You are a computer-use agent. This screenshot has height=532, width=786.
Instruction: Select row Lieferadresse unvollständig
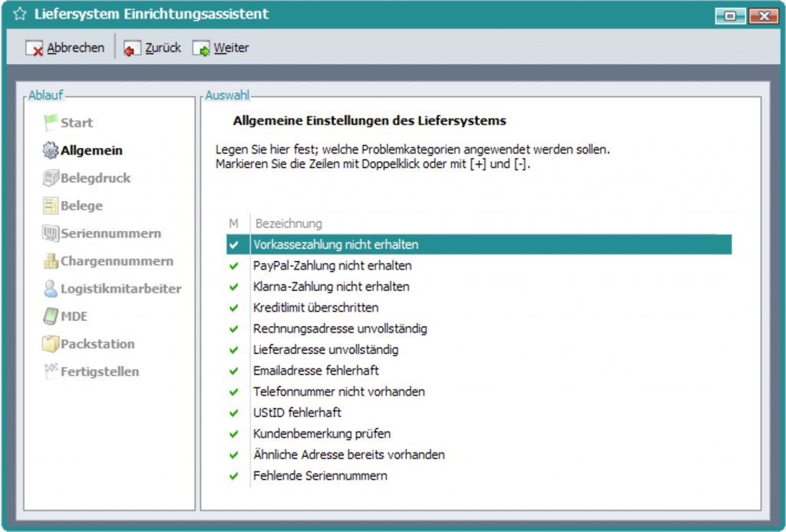[x=325, y=350]
